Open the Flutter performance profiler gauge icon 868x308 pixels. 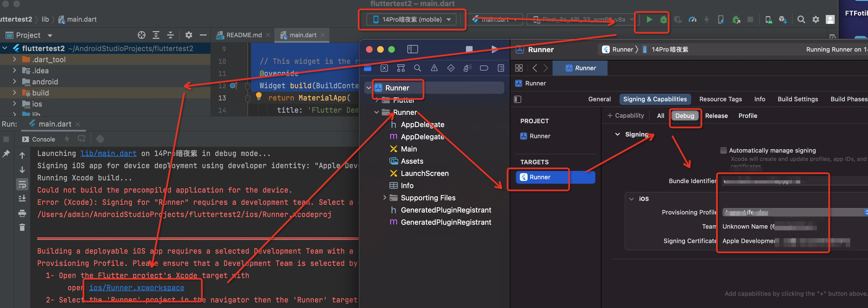(x=692, y=19)
